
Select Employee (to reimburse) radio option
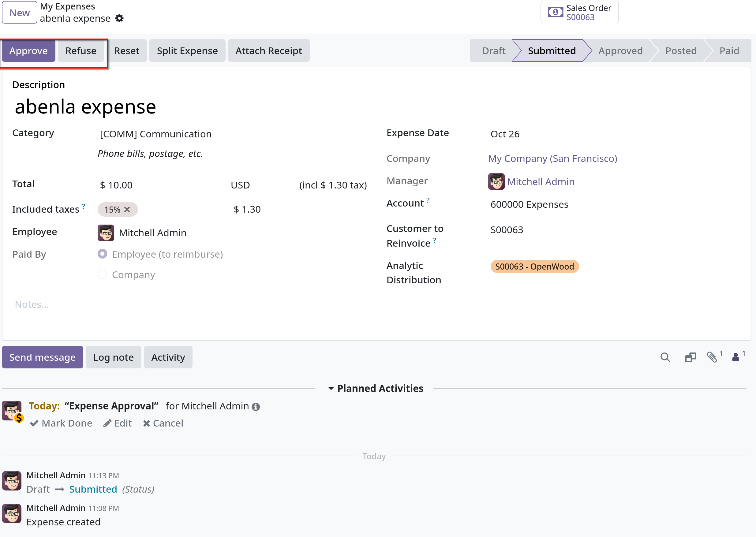(103, 254)
